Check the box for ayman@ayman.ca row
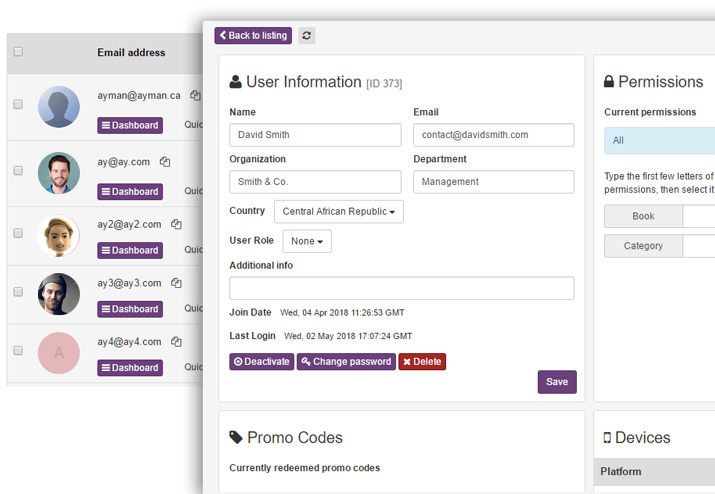The image size is (715, 494). (18, 105)
